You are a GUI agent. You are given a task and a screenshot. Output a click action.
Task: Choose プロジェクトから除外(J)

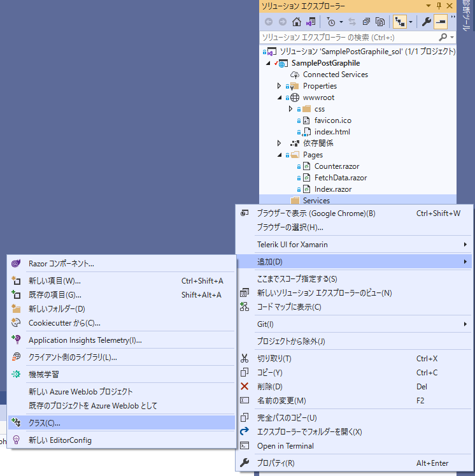pos(353,341)
